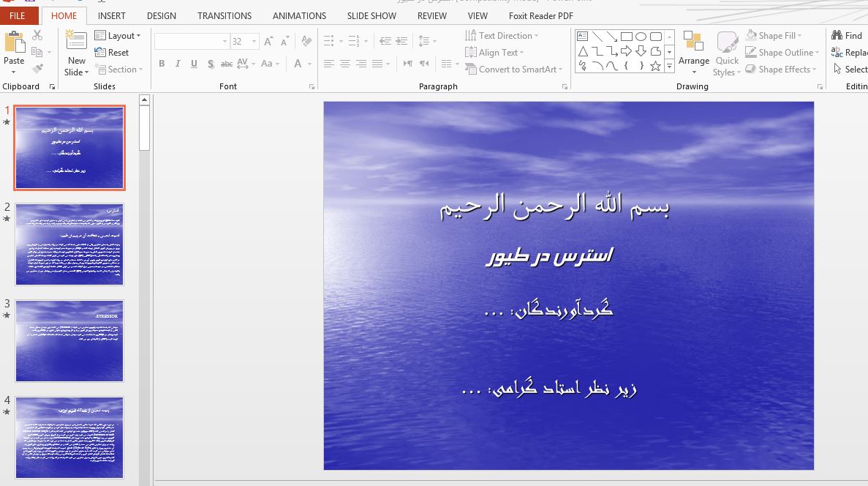Switch to the REVIEW tab
The width and height of the screenshot is (868, 486).
coord(431,16)
